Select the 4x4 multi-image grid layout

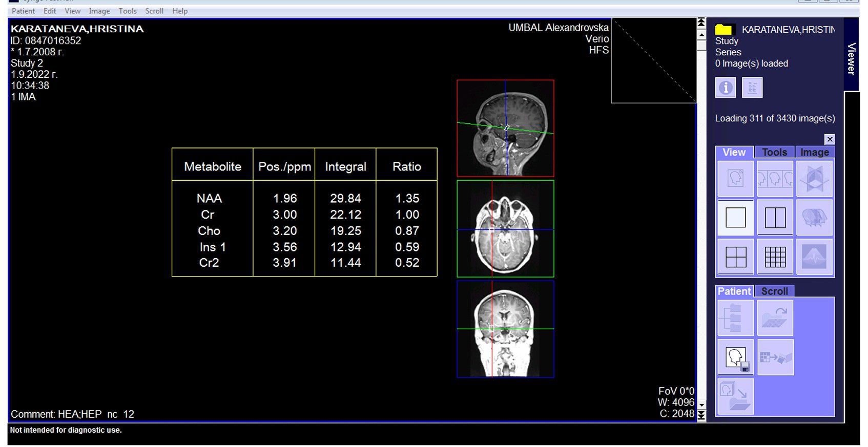pos(775,257)
